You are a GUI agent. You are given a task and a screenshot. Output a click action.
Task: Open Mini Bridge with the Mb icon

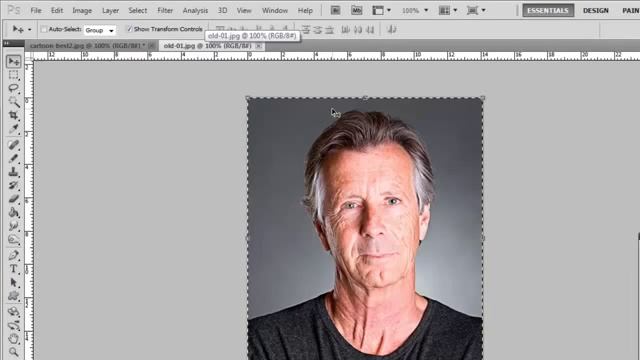point(356,10)
